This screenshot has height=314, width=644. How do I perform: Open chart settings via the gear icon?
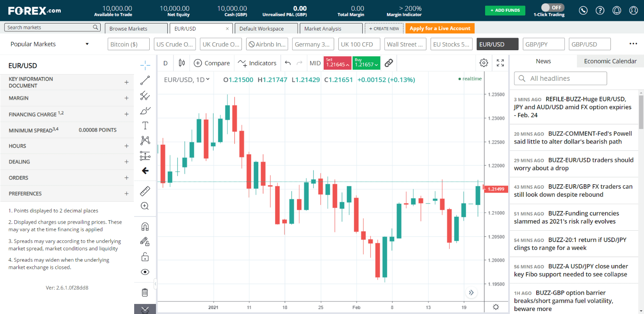pyautogui.click(x=483, y=62)
